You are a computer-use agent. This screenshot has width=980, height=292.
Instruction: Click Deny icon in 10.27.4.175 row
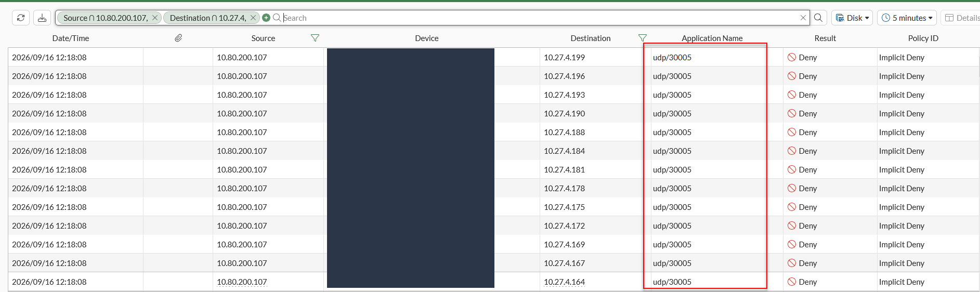(792, 207)
